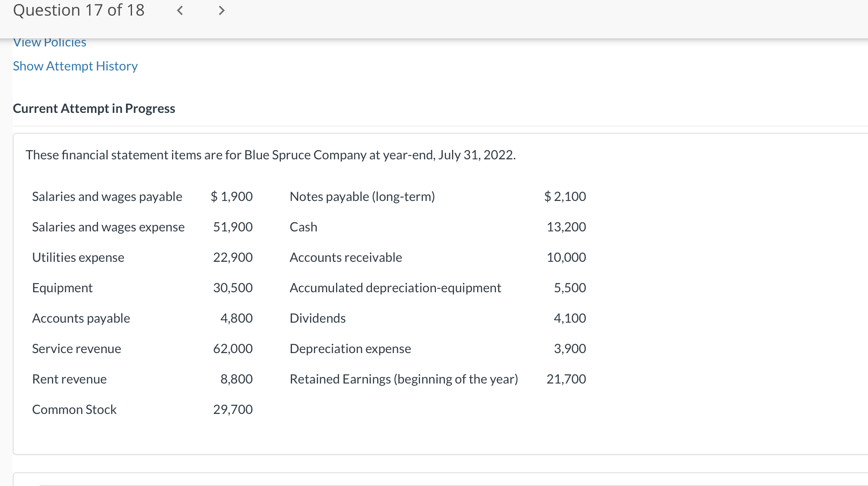The width and height of the screenshot is (868, 486).
Task: Click the $1,900 value
Action: coord(232,196)
